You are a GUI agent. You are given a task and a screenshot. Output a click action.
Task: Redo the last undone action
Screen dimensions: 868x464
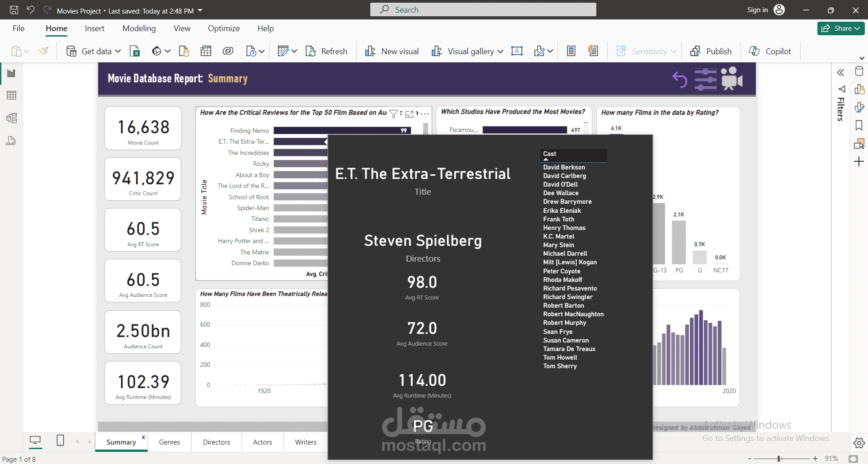click(x=47, y=10)
